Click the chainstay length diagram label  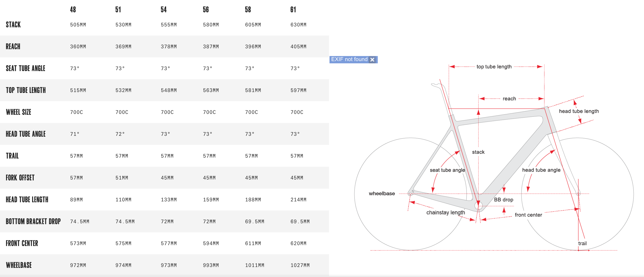pyautogui.click(x=446, y=213)
